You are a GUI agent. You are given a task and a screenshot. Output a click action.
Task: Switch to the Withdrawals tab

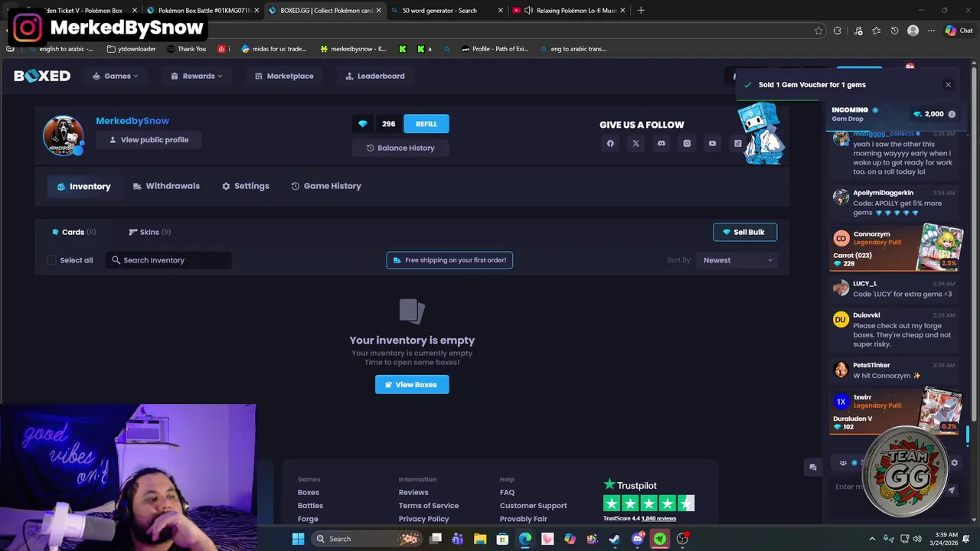(166, 186)
